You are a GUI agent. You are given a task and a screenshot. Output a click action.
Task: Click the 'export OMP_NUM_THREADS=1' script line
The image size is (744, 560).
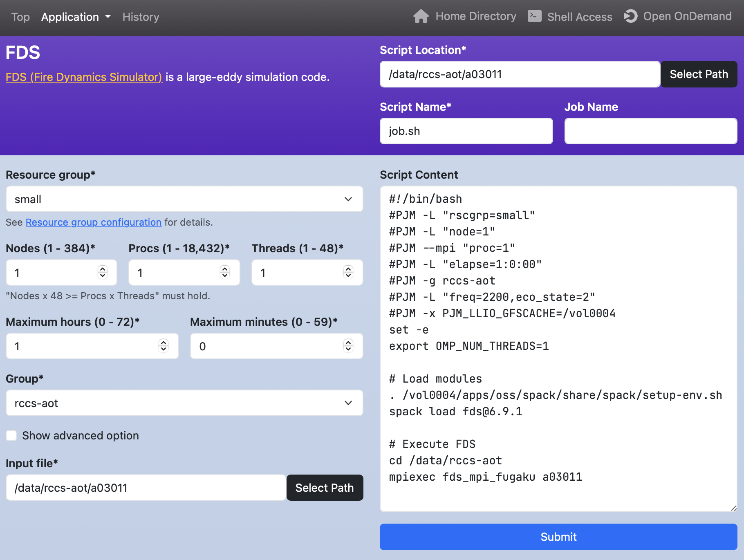coord(469,346)
